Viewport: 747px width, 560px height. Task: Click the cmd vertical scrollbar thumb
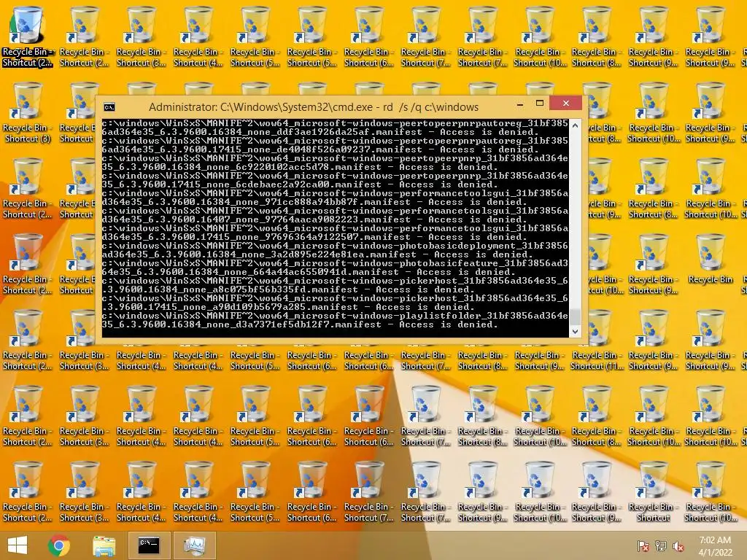pos(575,316)
